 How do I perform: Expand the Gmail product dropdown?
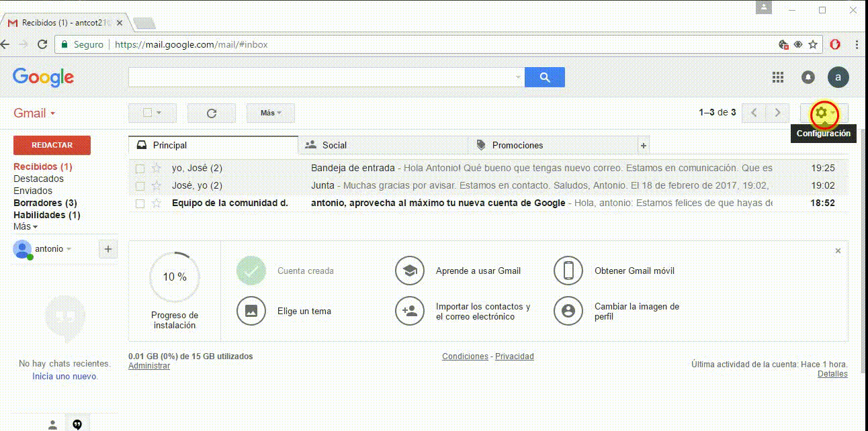click(x=35, y=113)
